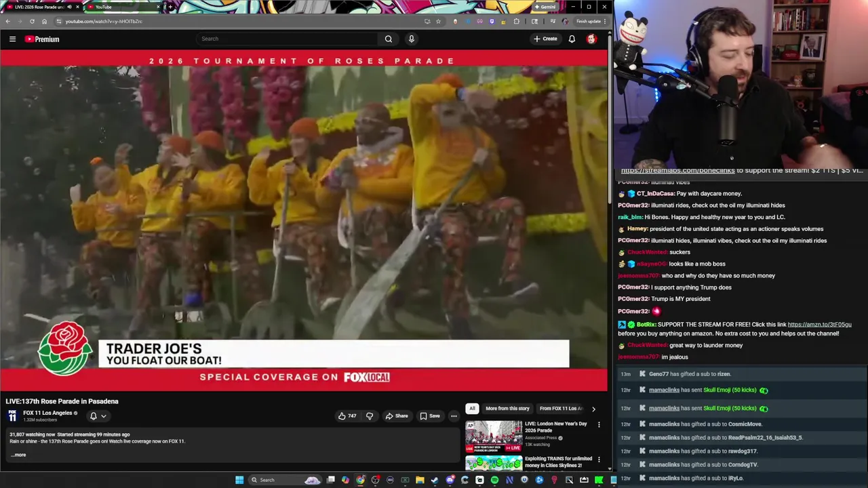
Task: Click the YouTube Premium logo
Action: (x=42, y=39)
